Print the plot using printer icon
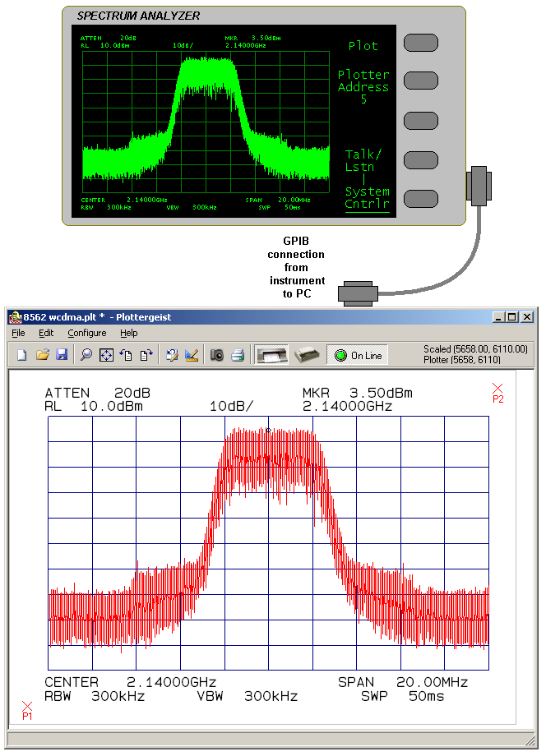This screenshot has height=756, width=546. [238, 355]
